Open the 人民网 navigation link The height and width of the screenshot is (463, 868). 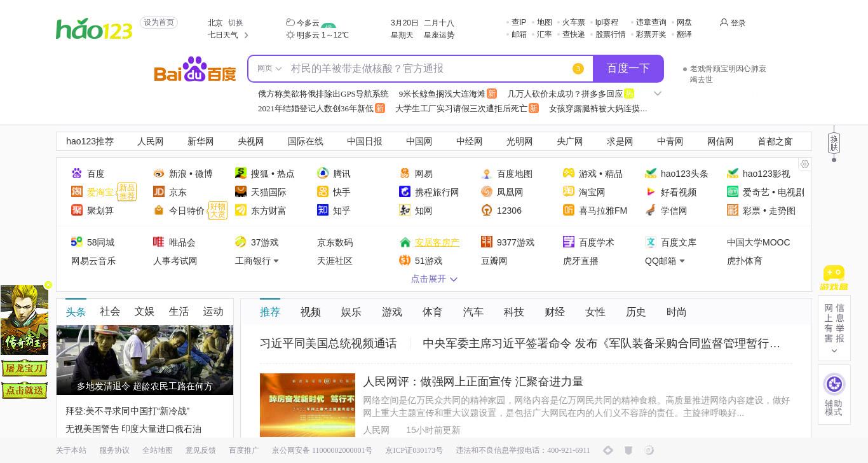pos(151,141)
